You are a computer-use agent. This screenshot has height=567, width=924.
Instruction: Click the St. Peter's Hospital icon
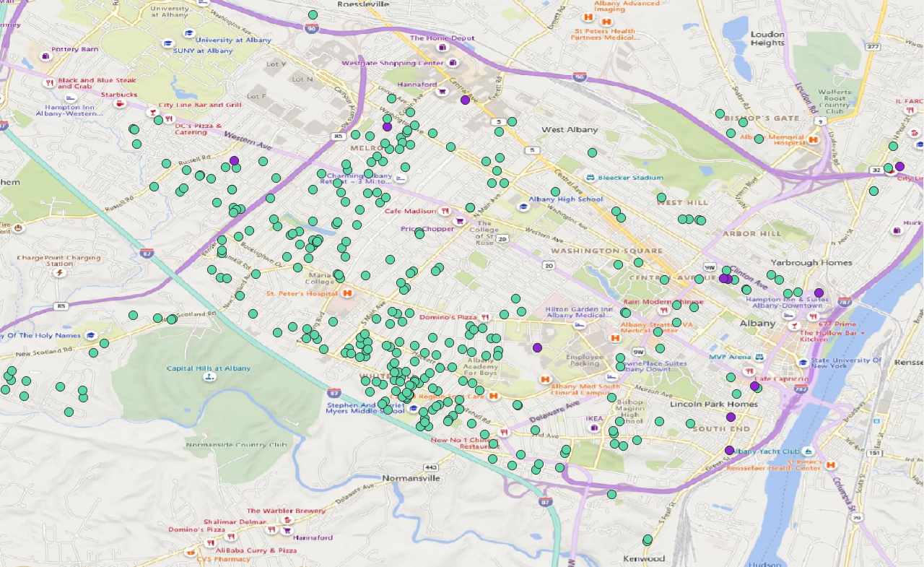347,294
